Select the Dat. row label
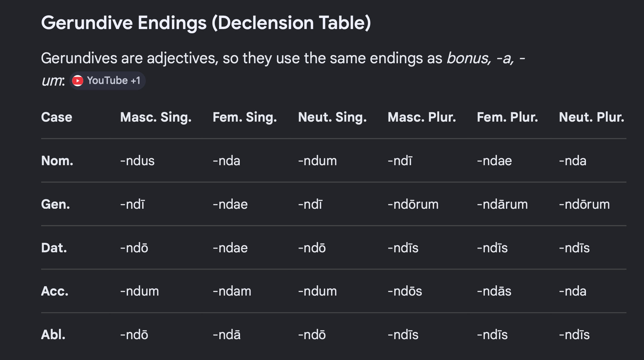This screenshot has width=644, height=360. pyautogui.click(x=54, y=248)
